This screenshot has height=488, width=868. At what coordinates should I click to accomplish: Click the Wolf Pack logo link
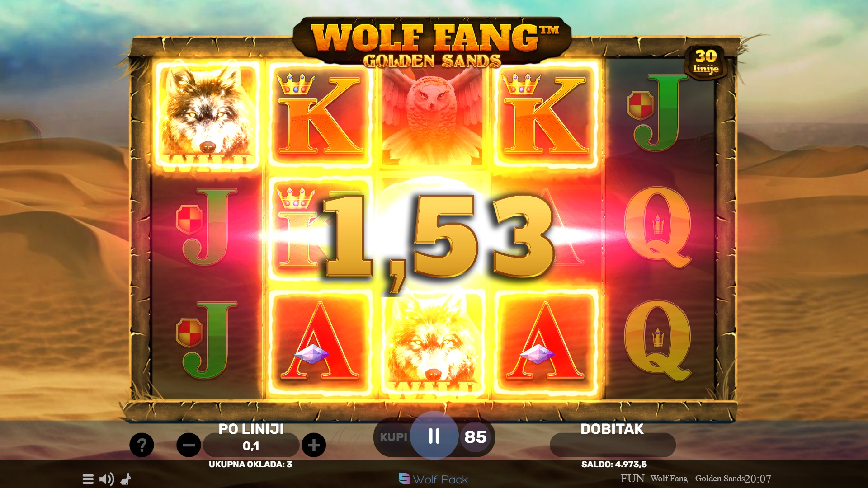point(434,479)
